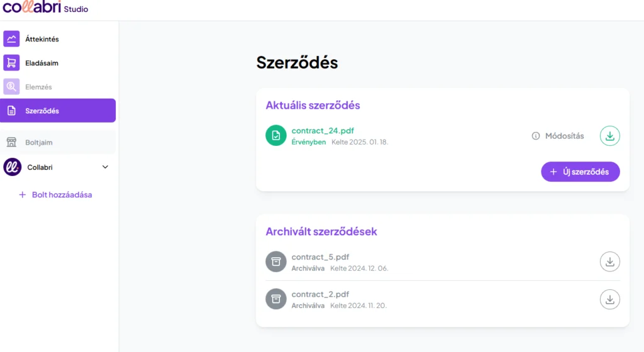The image size is (644, 352).
Task: Click the Collabri shop round logo
Action: 12,167
